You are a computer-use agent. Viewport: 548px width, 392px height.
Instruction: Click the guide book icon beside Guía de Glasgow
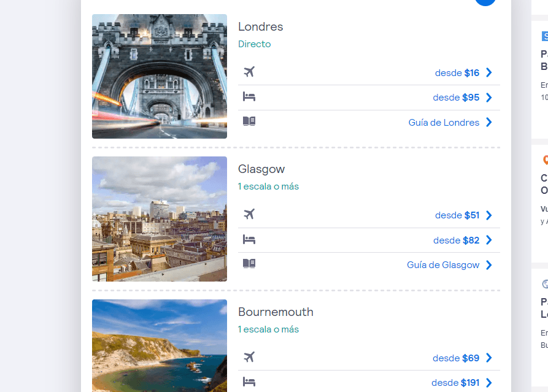[x=249, y=263]
